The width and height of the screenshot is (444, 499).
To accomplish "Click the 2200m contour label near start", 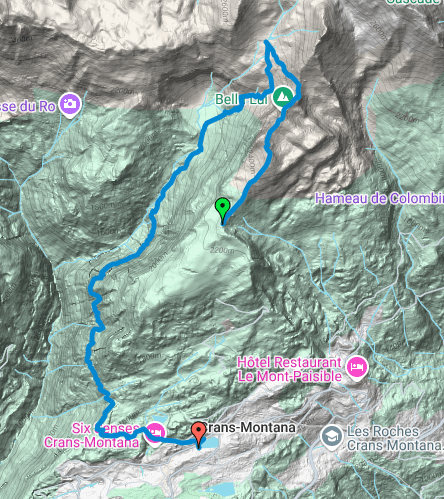I will [x=222, y=250].
